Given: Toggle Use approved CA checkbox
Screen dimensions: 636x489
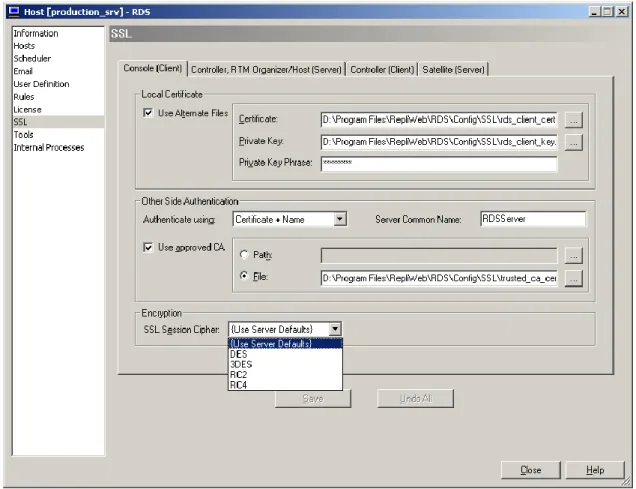Looking at the screenshot, I should pos(148,247).
